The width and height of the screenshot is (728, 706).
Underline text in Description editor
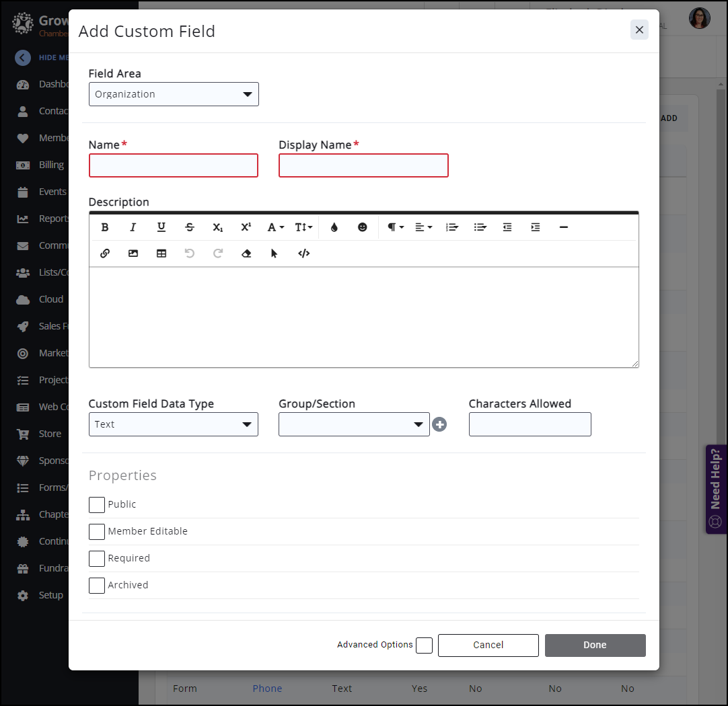[x=161, y=227]
